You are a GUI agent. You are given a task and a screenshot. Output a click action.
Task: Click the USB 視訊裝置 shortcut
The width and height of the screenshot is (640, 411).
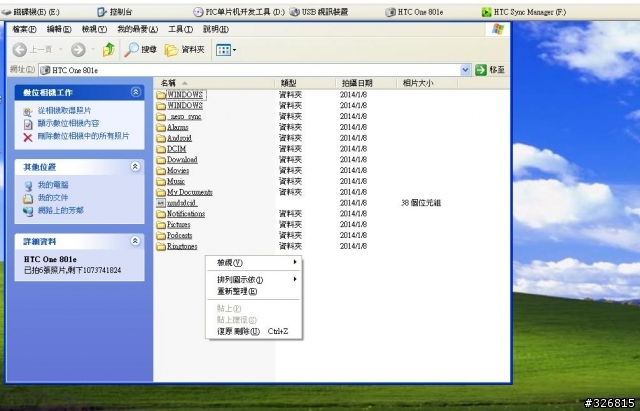pyautogui.click(x=319, y=12)
